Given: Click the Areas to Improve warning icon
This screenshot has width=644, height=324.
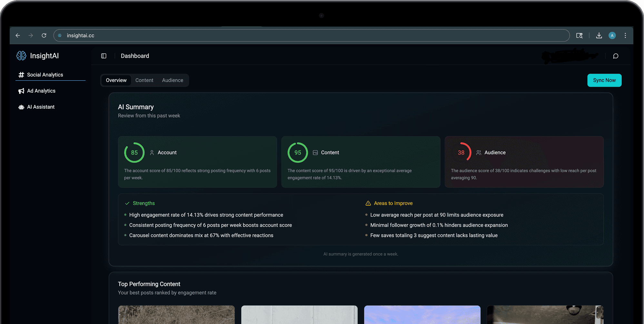Looking at the screenshot, I should tap(368, 203).
